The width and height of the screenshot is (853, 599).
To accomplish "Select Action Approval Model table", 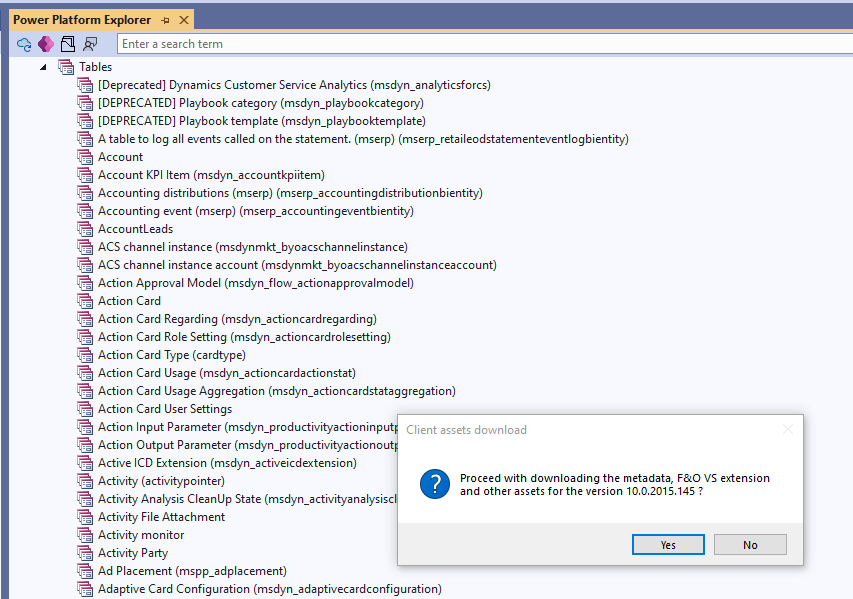I will click(x=256, y=283).
